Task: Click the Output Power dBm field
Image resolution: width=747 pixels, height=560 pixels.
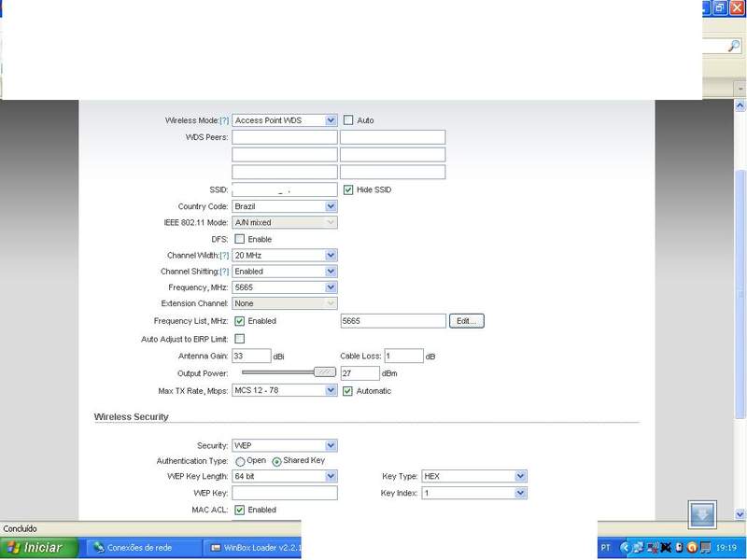Action: (360, 373)
